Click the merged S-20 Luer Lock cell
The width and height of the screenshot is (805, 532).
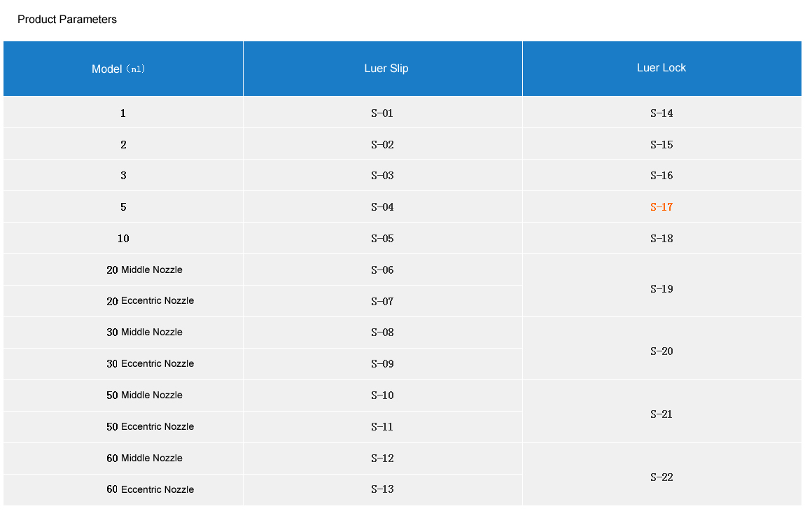[661, 351]
